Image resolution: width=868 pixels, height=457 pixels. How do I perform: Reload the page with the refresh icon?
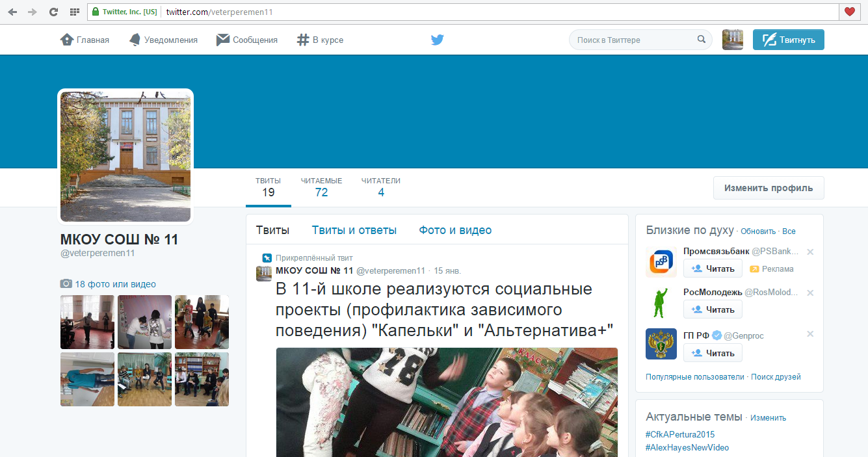(x=53, y=12)
